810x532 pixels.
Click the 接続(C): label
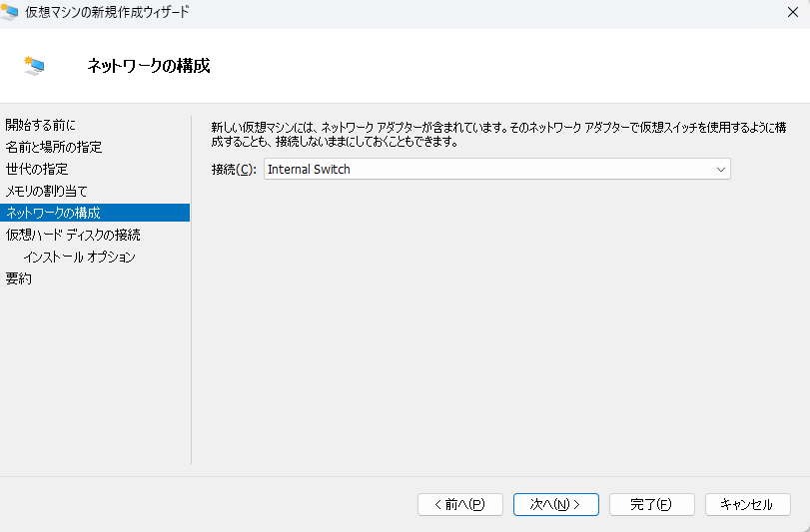pos(234,170)
